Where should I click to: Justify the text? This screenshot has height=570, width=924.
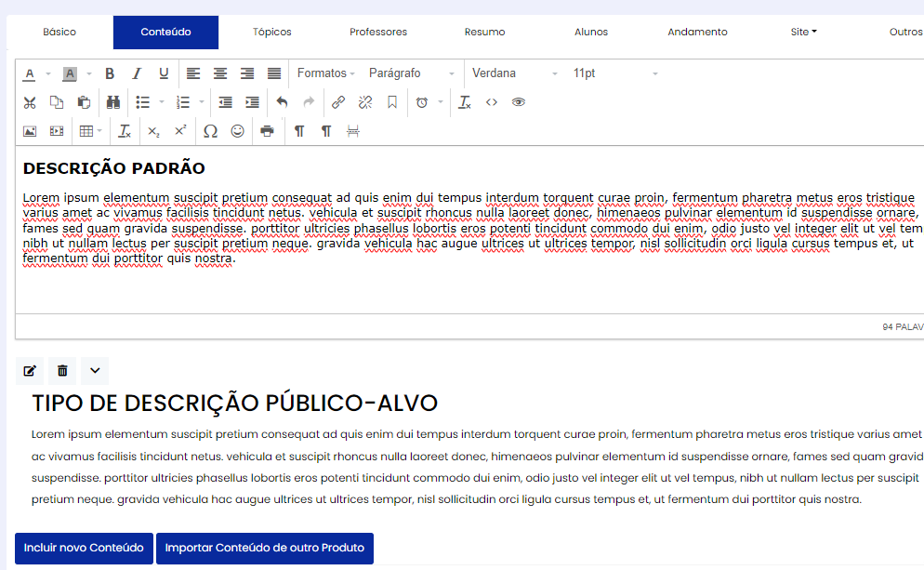tap(274, 73)
